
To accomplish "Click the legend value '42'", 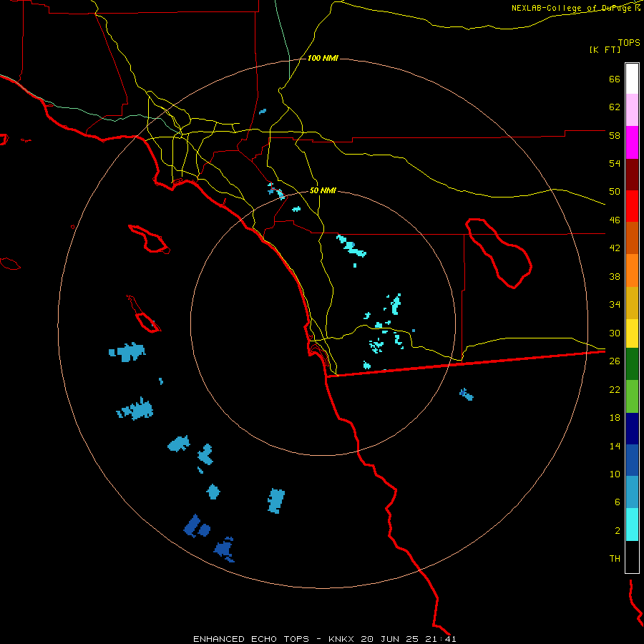I will tap(615, 248).
